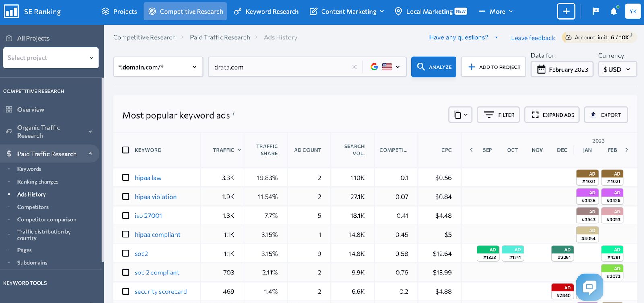Open the flag icon in header
This screenshot has width=644, height=303.
(x=596, y=11)
